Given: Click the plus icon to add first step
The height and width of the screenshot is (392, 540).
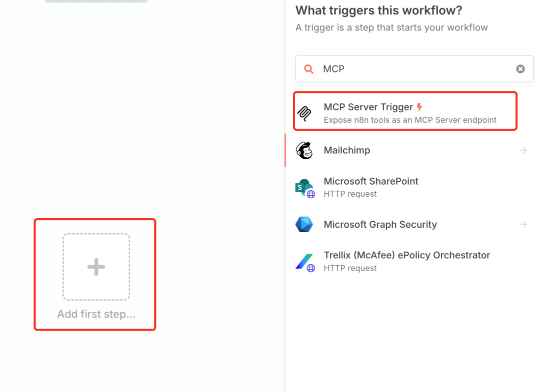Looking at the screenshot, I should (96, 267).
